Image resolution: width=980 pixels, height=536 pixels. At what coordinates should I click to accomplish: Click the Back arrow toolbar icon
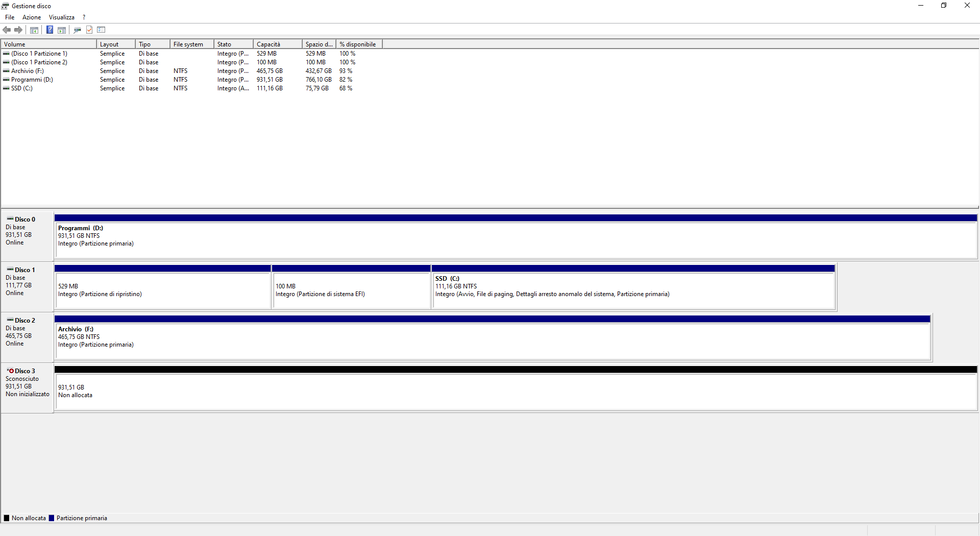coord(7,30)
